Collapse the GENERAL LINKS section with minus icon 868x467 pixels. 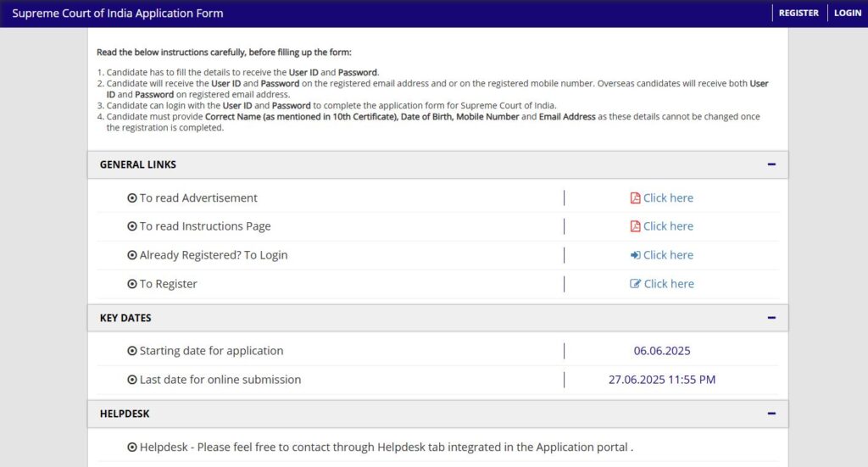click(x=771, y=164)
